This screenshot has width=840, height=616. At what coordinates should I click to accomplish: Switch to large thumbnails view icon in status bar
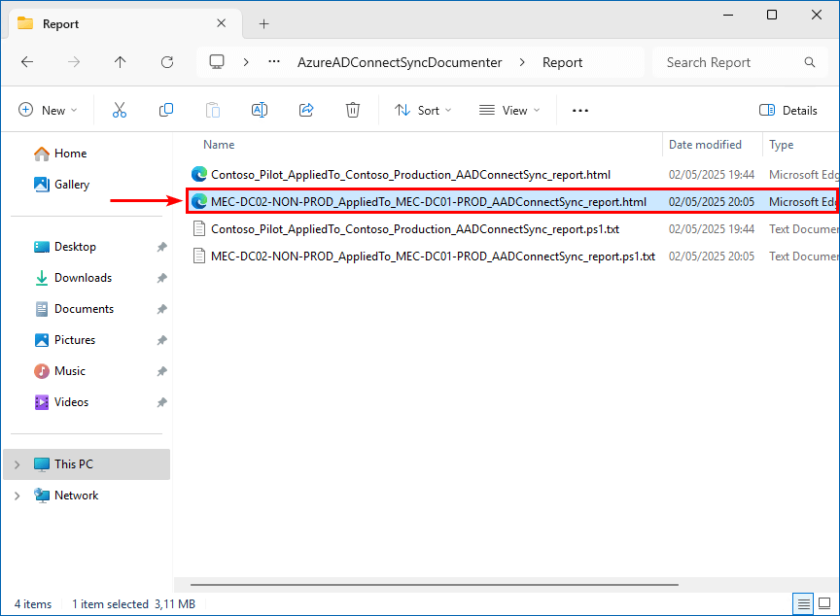tap(824, 604)
